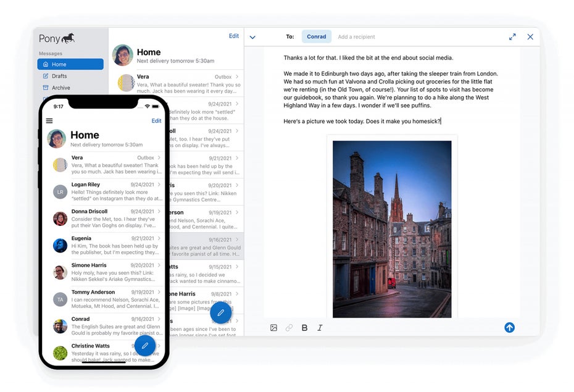574x392 pixels.
Task: Open the 9/24/2021 'settled' message chevron on desktop
Action: click(237, 104)
